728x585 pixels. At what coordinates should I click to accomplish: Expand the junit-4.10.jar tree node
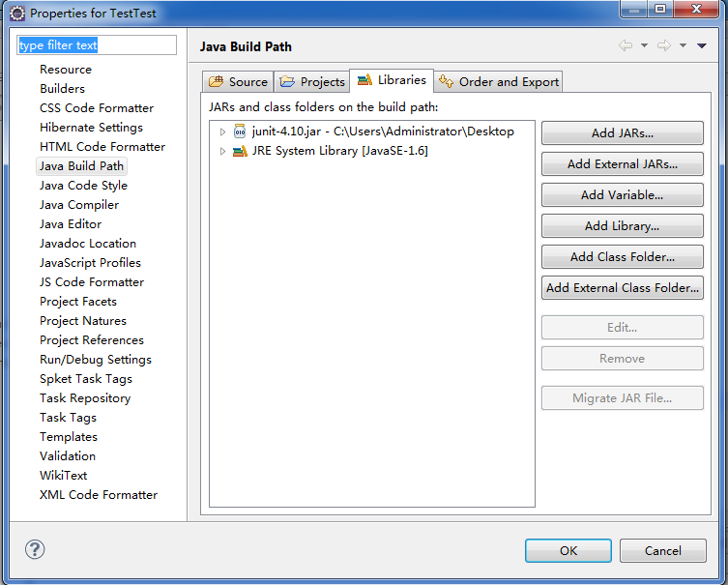223,132
